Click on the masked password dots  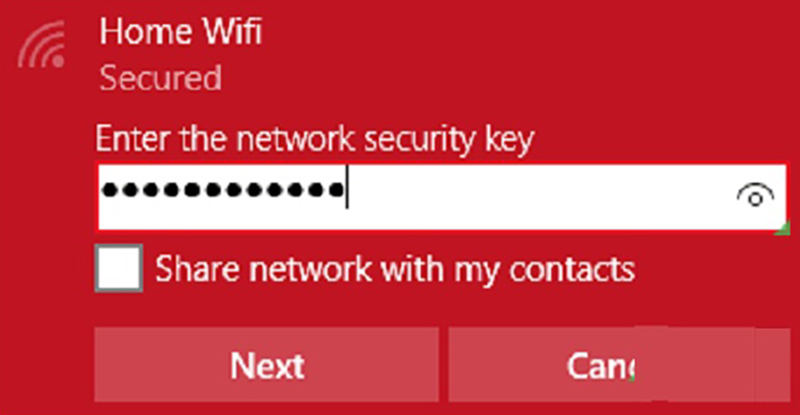click(x=222, y=190)
